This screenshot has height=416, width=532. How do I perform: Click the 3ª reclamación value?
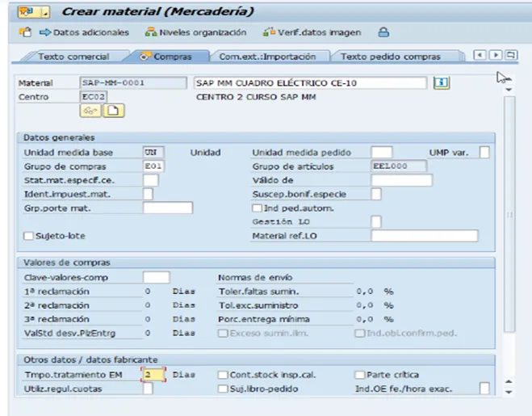coord(148,319)
